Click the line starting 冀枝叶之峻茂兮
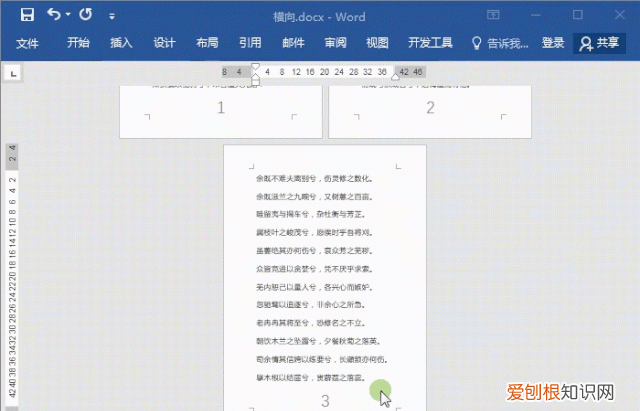640x411 pixels. (314, 233)
